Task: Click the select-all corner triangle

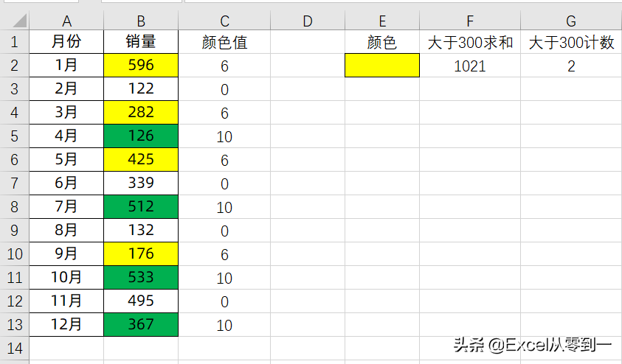Action: 19,21
